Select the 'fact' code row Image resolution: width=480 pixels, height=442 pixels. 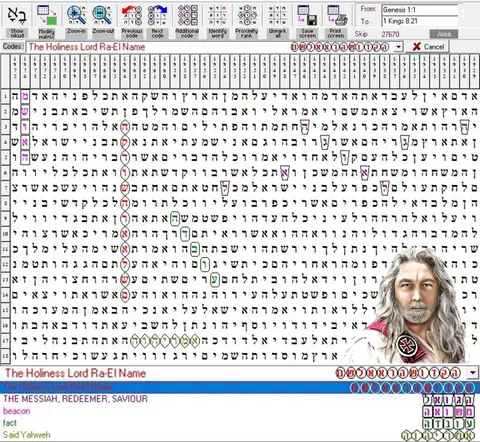click(240, 423)
